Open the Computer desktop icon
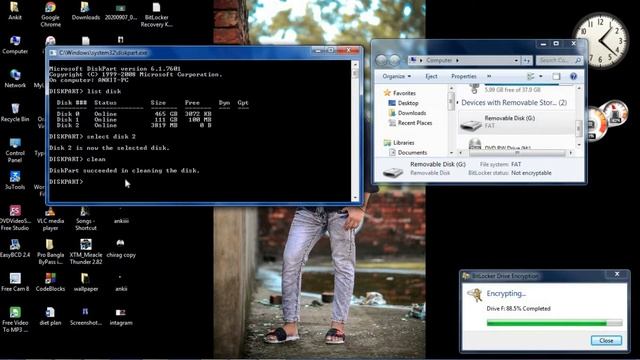This screenshot has width=640, height=360. pyautogui.click(x=15, y=45)
